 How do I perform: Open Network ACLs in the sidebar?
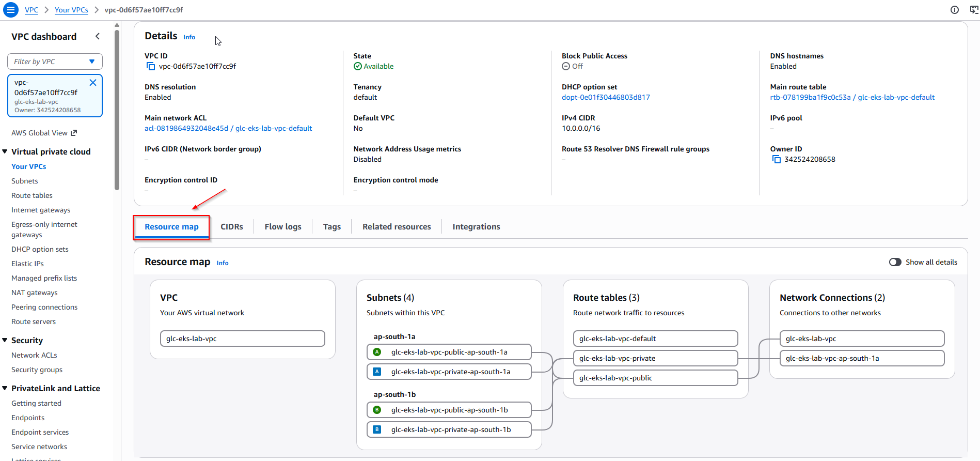tap(34, 355)
